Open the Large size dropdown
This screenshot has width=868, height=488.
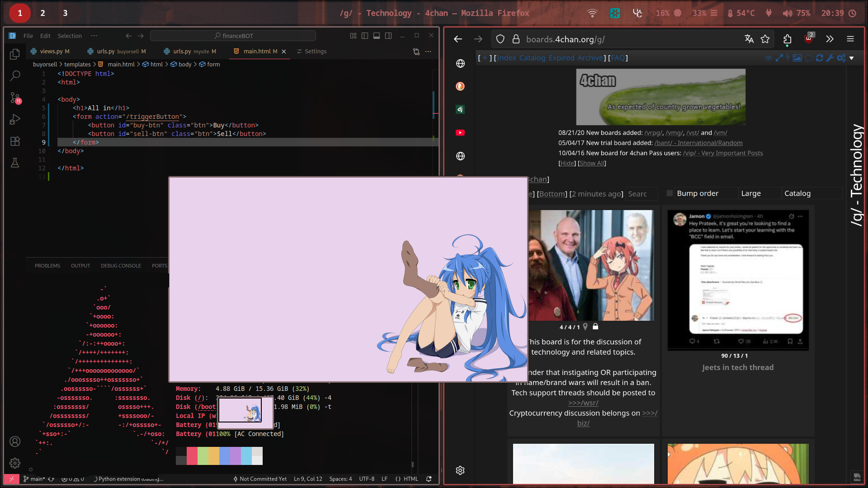point(759,193)
